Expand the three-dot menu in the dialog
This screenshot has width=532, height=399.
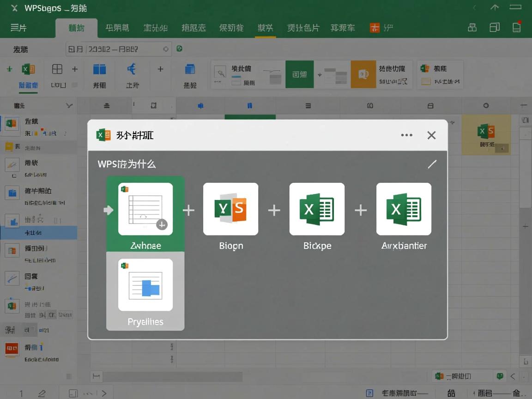point(407,135)
